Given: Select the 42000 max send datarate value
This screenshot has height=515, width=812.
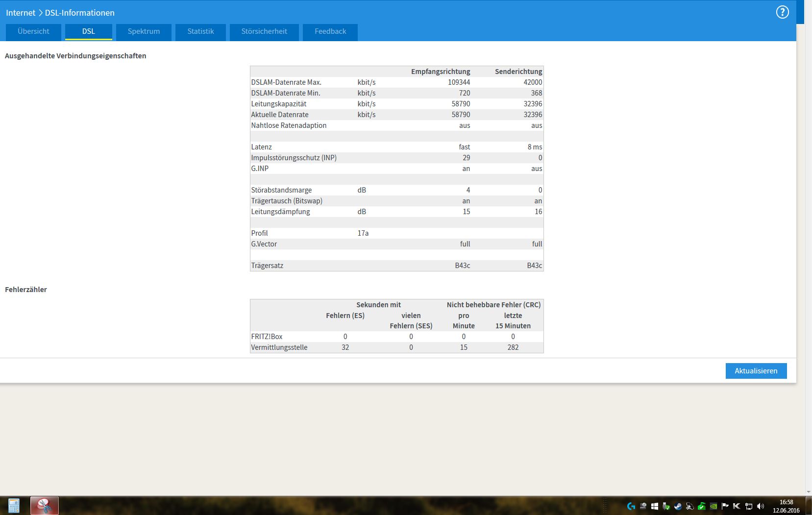Looking at the screenshot, I should pyautogui.click(x=533, y=82).
